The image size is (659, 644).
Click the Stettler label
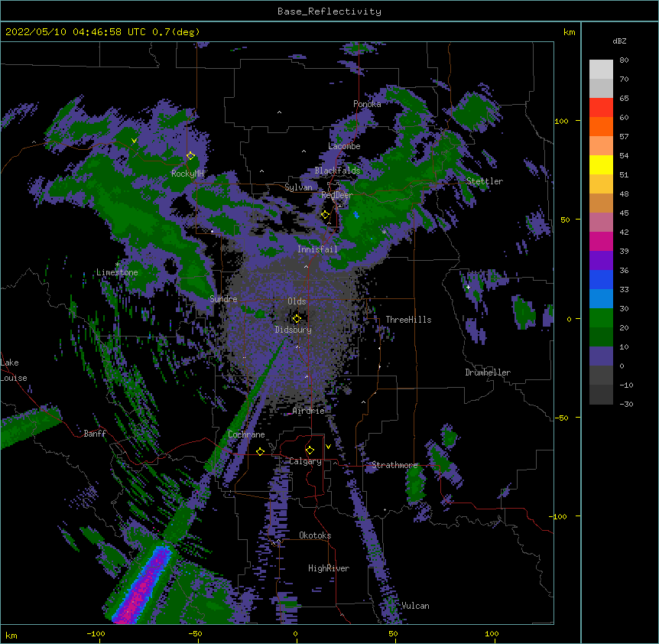point(485,181)
